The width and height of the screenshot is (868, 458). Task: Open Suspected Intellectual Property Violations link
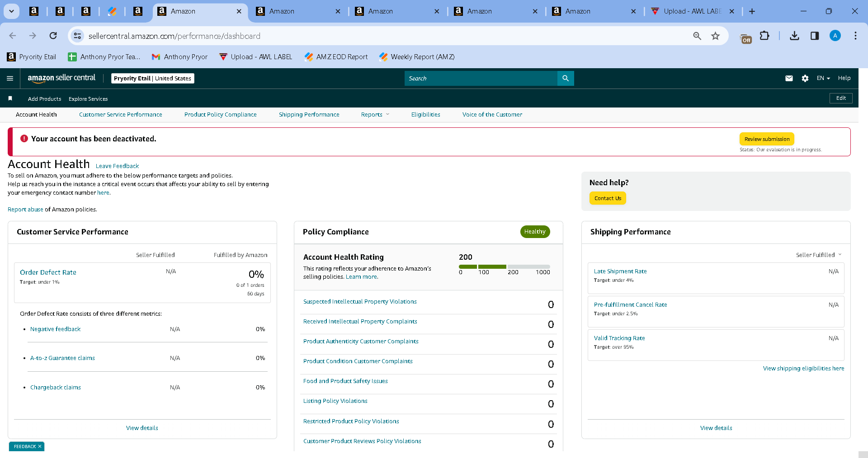(x=360, y=302)
